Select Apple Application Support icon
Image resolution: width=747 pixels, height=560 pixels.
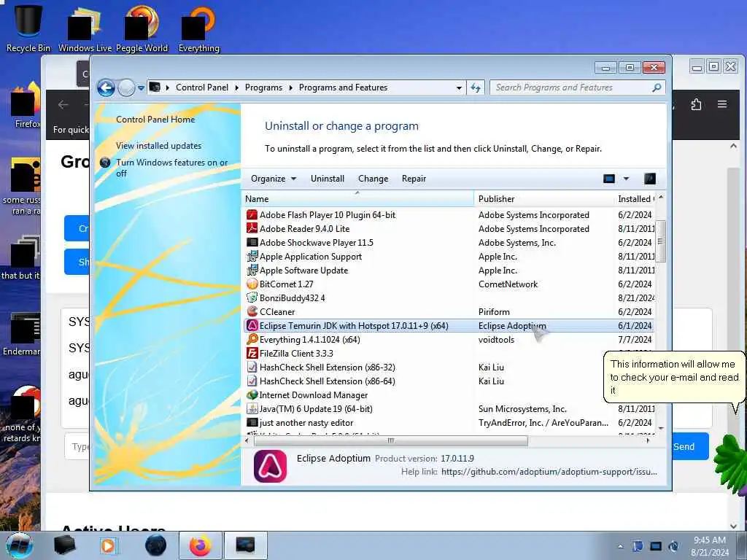(252, 256)
